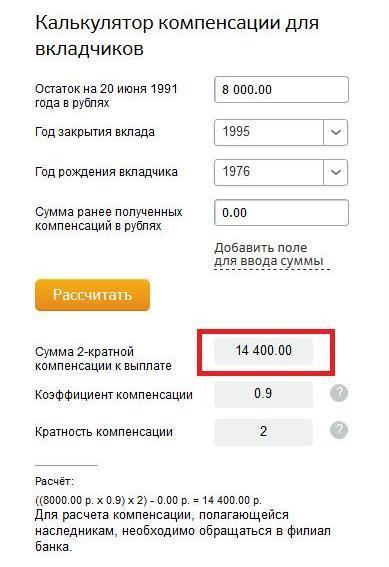Click the help icon beside Кратность компенсации

tap(339, 430)
